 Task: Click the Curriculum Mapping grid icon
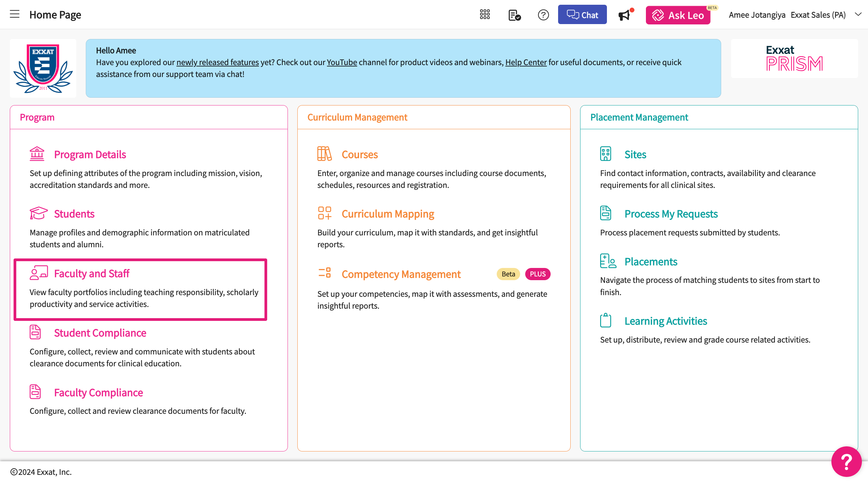(x=324, y=213)
